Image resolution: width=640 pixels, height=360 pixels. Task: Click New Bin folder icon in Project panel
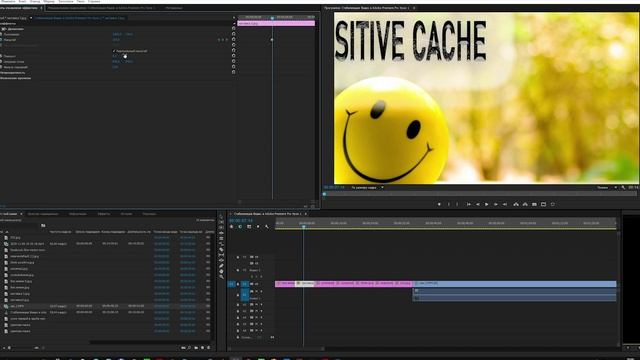(196, 348)
